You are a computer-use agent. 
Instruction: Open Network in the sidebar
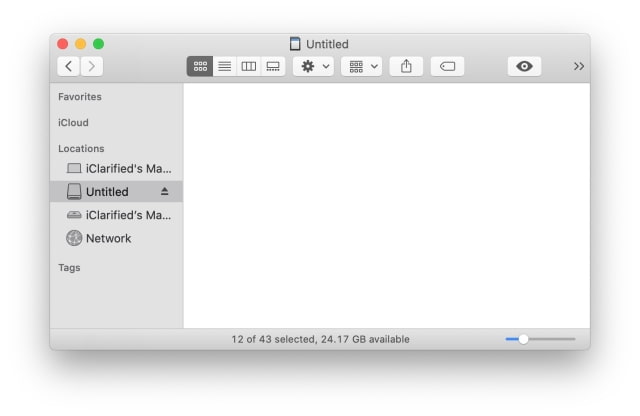point(108,238)
